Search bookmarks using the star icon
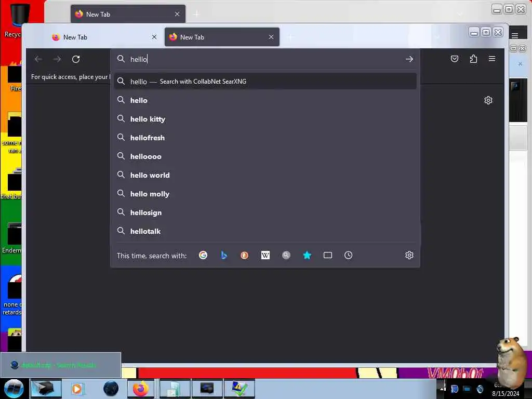 pyautogui.click(x=307, y=255)
